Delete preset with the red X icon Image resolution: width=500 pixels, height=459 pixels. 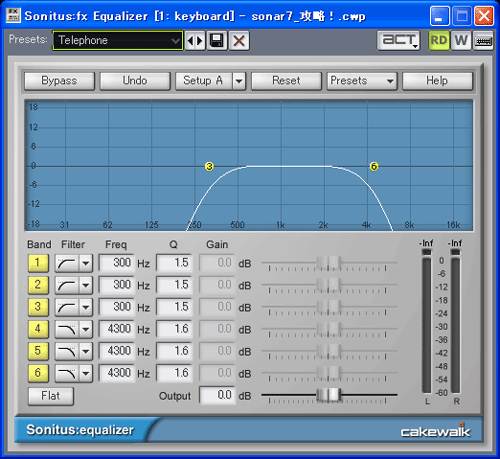[239, 41]
